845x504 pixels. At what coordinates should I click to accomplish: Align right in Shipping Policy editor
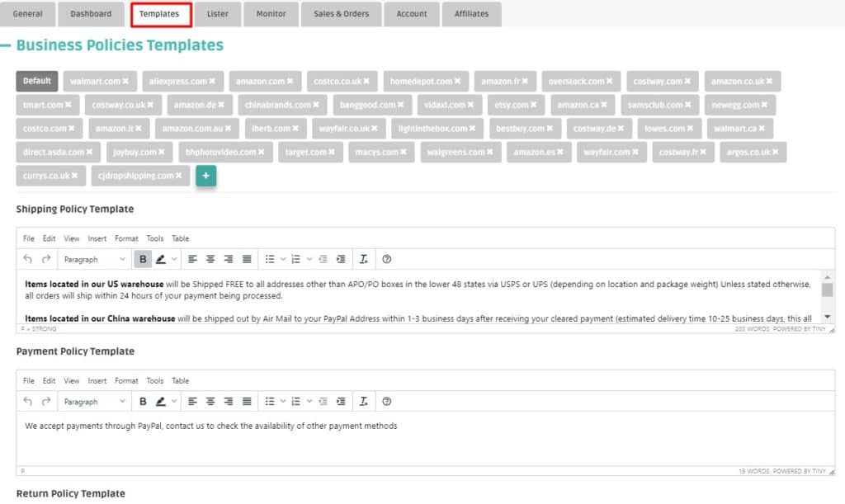[229, 259]
